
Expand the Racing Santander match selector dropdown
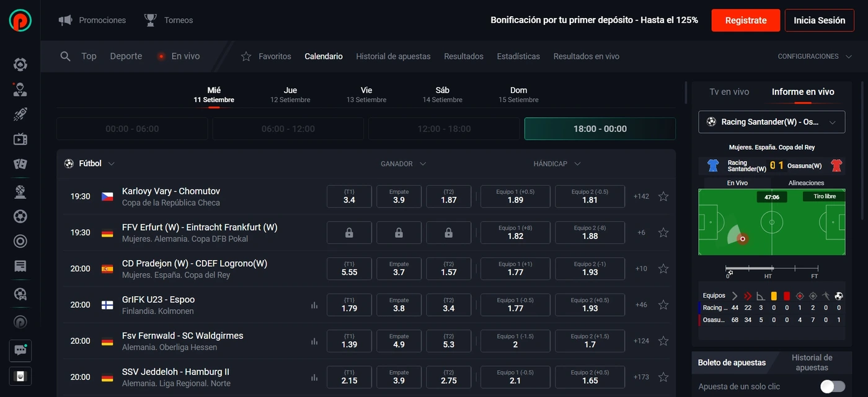(833, 122)
